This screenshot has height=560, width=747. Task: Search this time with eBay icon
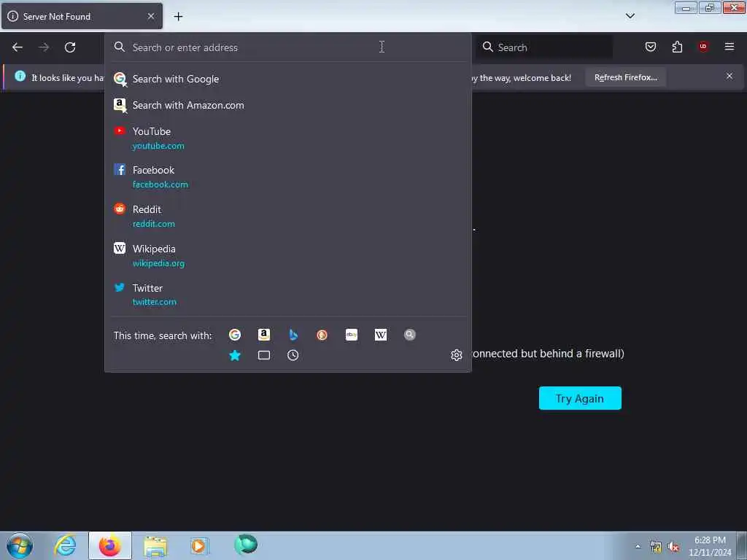(352, 335)
